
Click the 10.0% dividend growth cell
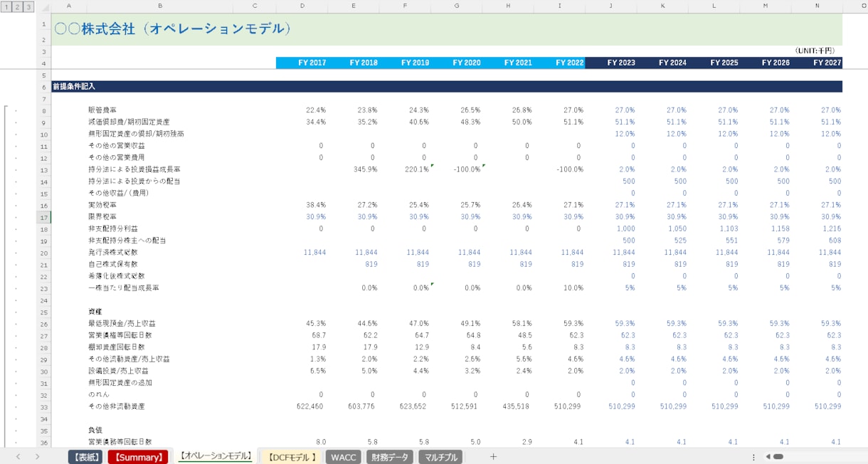(x=572, y=288)
